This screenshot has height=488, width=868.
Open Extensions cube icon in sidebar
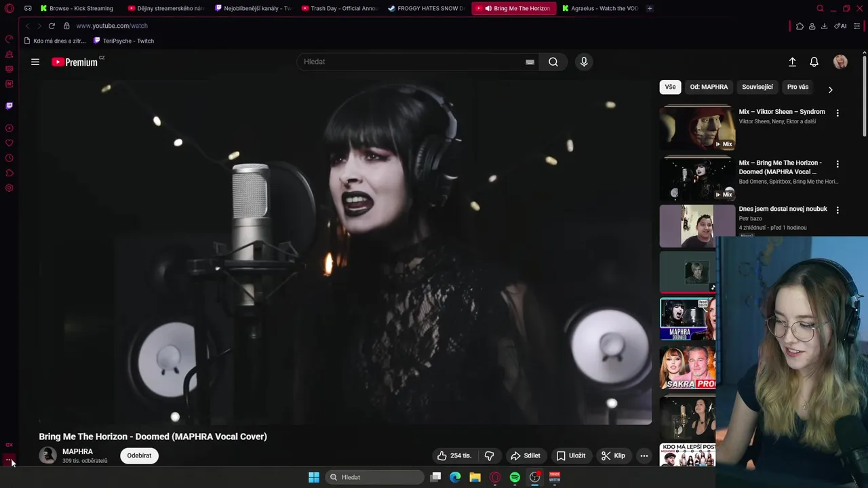(9, 173)
